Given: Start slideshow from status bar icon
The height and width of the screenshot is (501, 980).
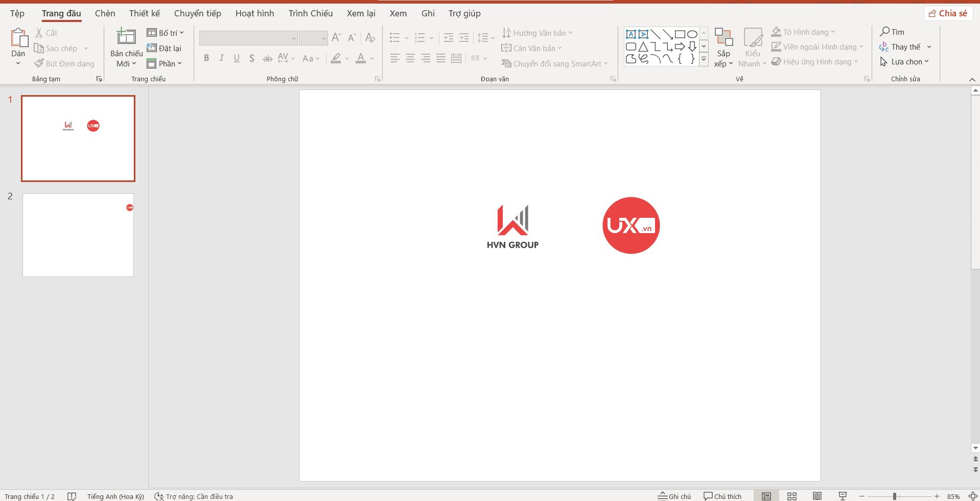Looking at the screenshot, I should 843,496.
